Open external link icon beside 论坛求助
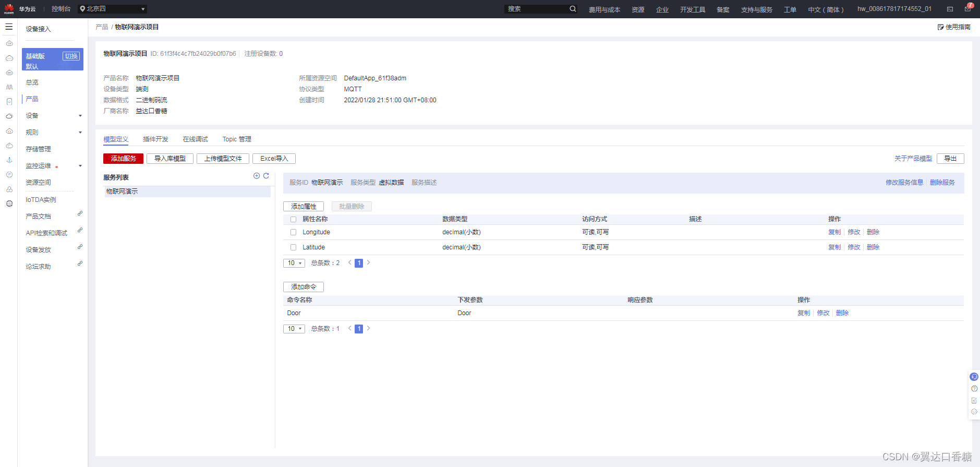The width and height of the screenshot is (980, 467). (80, 264)
